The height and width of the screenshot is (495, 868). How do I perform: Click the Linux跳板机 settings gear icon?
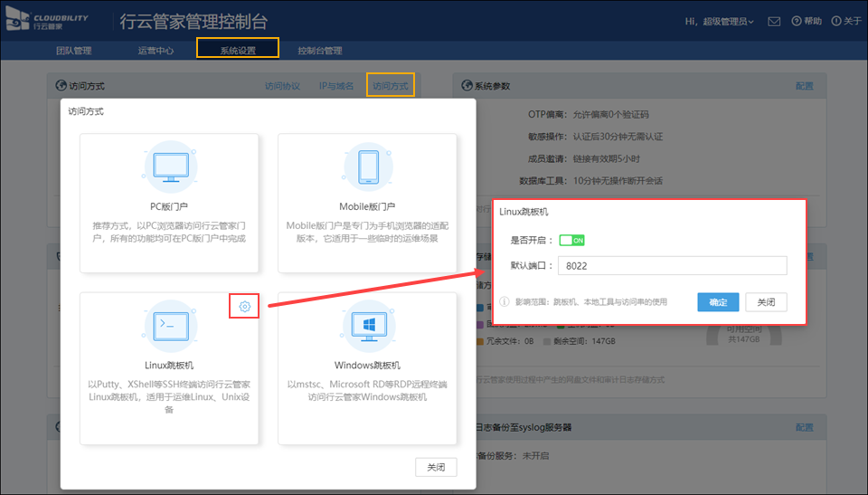[x=244, y=307]
